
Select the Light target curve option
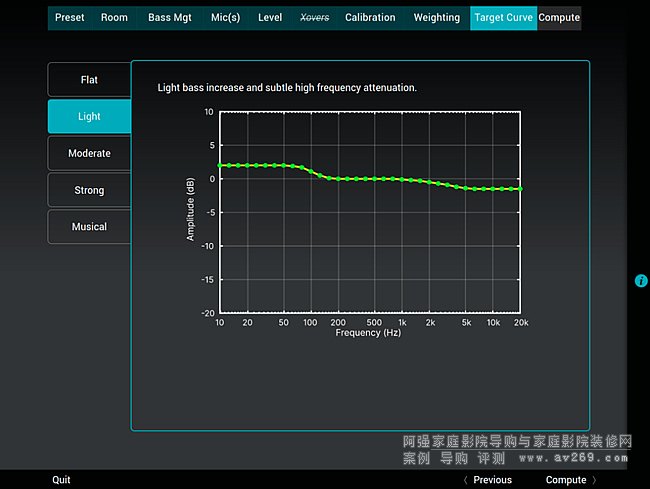pyautogui.click(x=89, y=117)
